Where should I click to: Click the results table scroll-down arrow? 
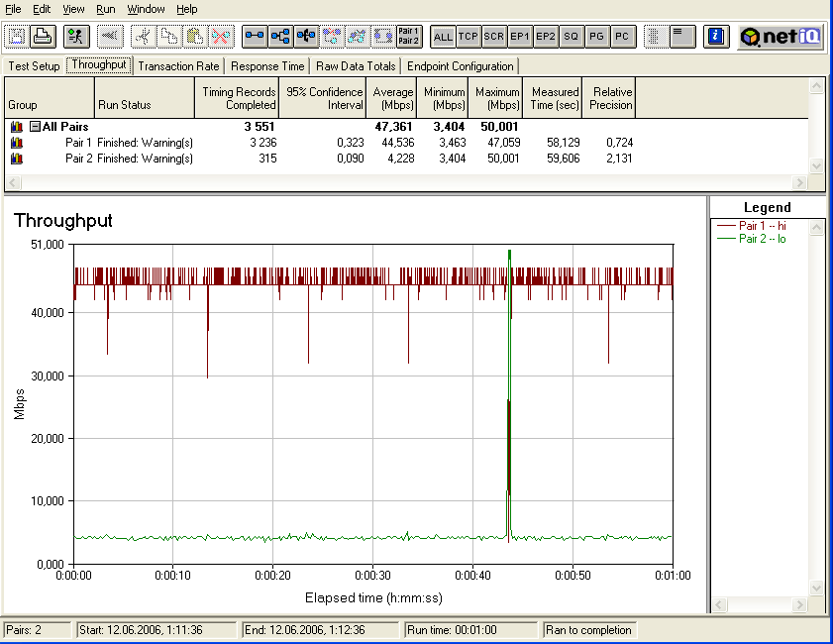tap(816, 165)
